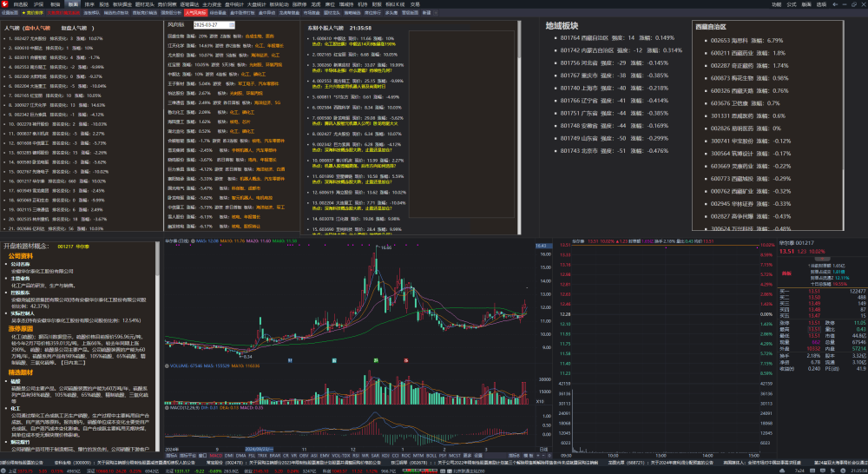868x474 pixels.
Task: Open the 公式 menu at top right
Action: coord(792,3)
